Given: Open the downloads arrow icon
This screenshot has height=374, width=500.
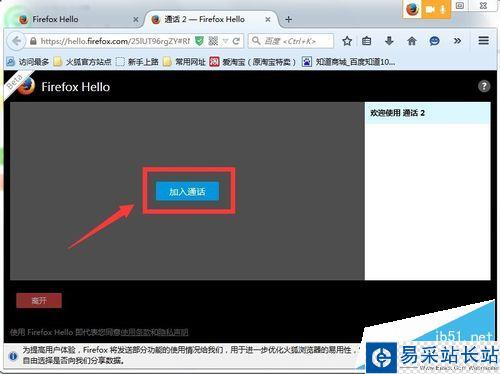Looking at the screenshot, I should coord(389,41).
